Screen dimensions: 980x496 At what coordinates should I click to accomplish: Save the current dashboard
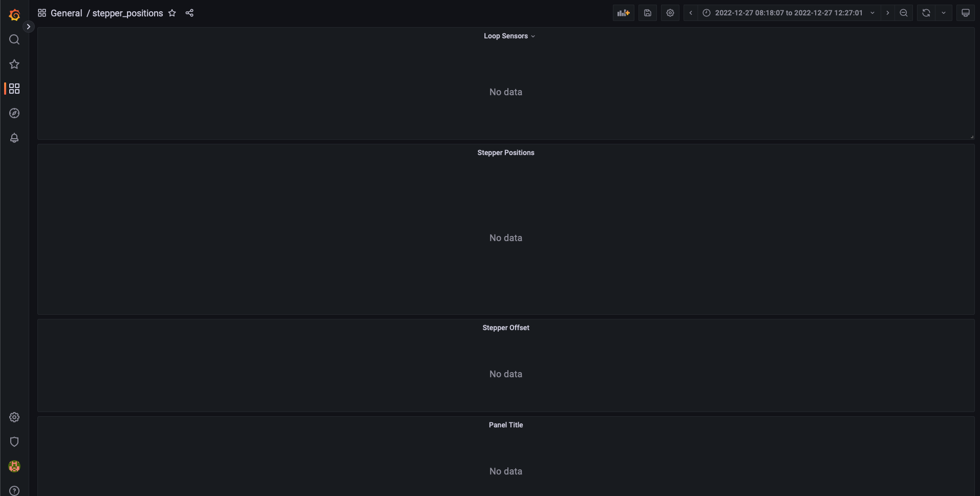point(647,13)
